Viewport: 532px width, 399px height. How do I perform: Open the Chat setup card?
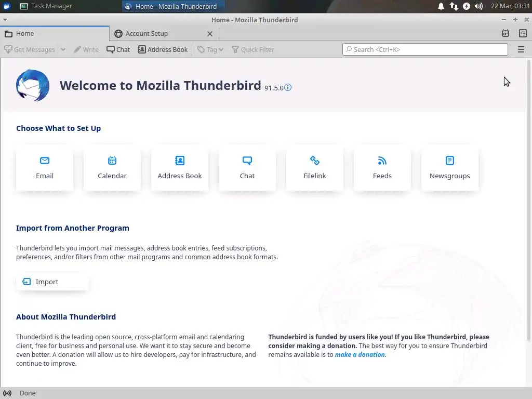point(247,169)
